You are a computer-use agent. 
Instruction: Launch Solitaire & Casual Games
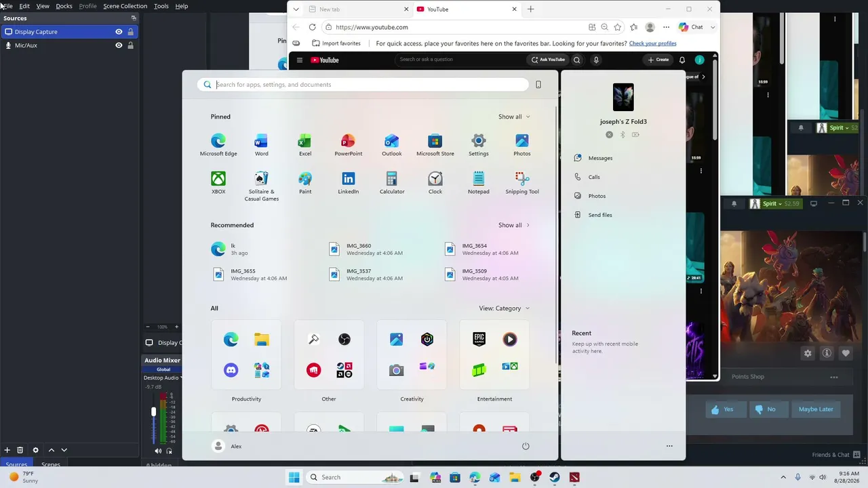[x=261, y=186]
